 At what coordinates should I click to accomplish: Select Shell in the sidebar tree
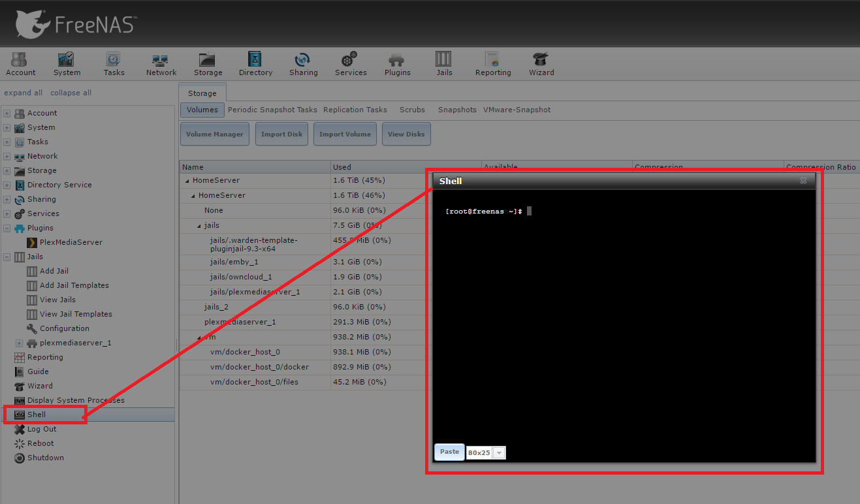click(x=37, y=415)
